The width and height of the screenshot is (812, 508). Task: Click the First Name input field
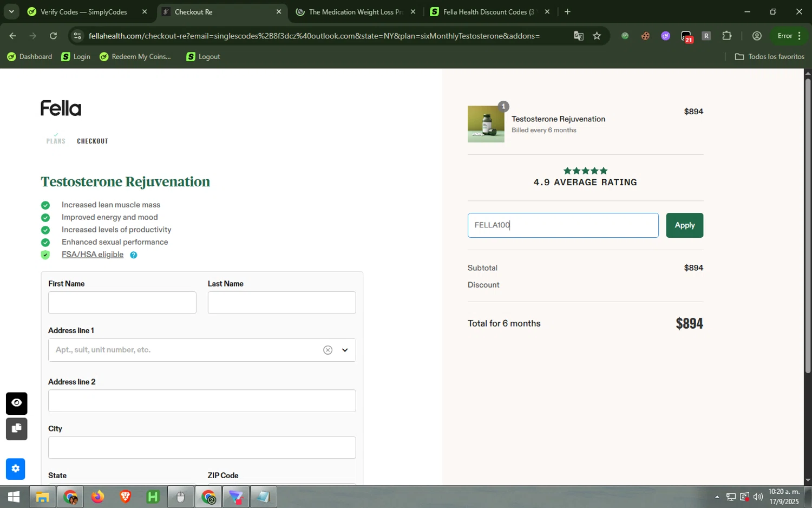click(122, 303)
